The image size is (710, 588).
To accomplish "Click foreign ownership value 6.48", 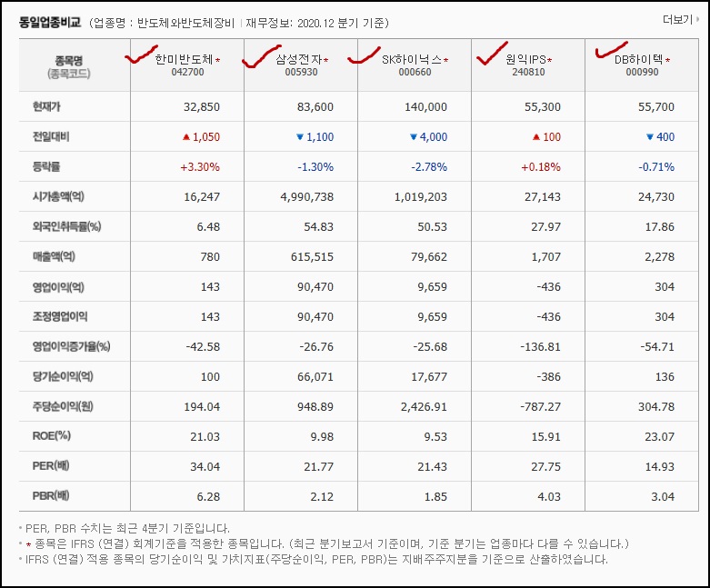I will tap(208, 227).
